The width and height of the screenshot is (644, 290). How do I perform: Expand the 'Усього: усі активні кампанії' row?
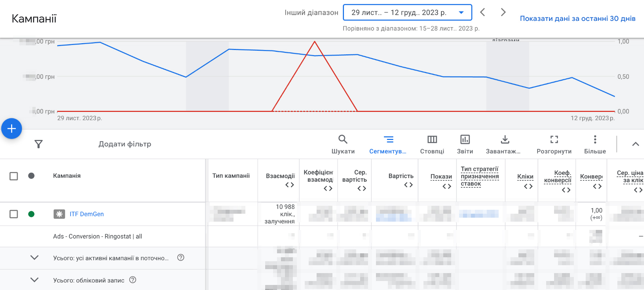point(35,258)
